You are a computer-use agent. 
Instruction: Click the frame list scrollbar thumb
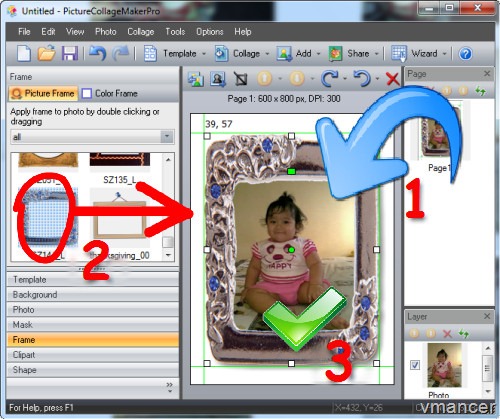tap(168, 242)
